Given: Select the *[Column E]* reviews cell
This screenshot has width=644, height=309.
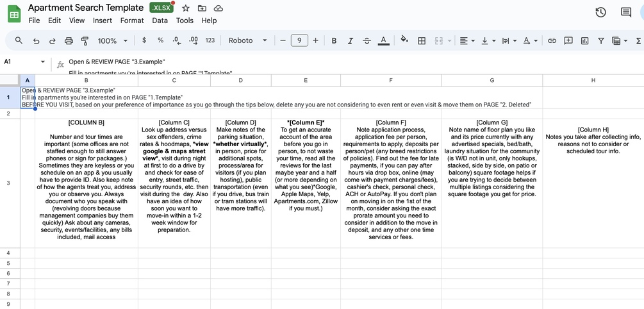Looking at the screenshot, I should [x=306, y=183].
